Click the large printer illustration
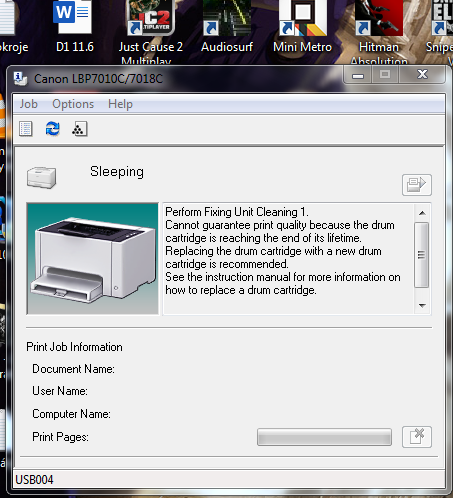The image size is (453, 498). pyautogui.click(x=93, y=259)
